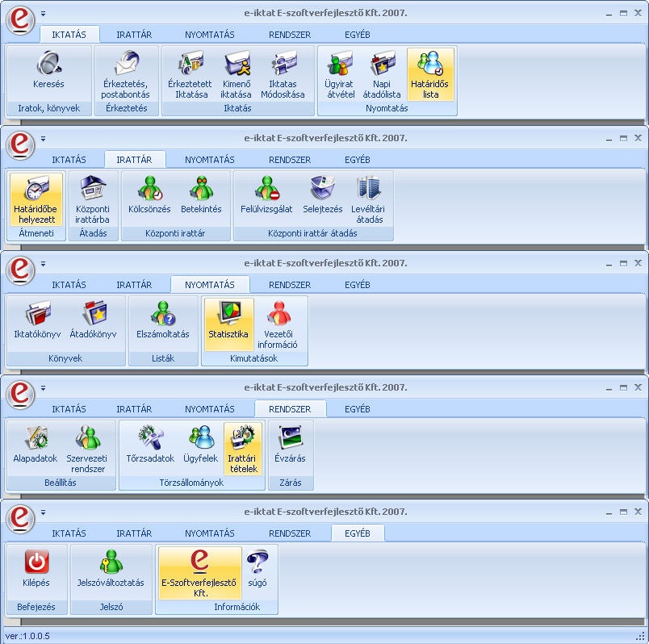Open Határidőbe helyezett clock icon

(x=36, y=199)
